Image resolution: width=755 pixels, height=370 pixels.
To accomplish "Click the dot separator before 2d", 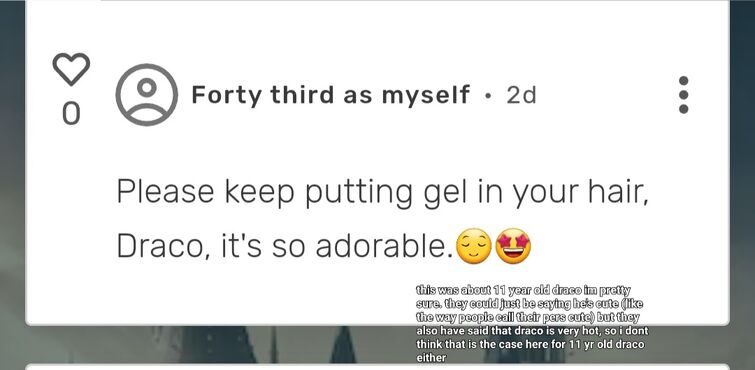I will tap(489, 96).
